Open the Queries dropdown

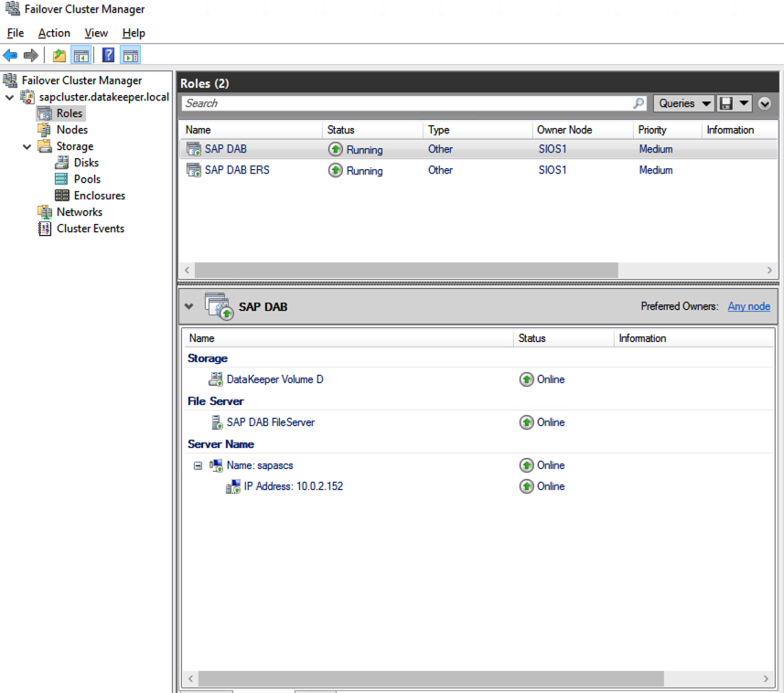[x=684, y=103]
